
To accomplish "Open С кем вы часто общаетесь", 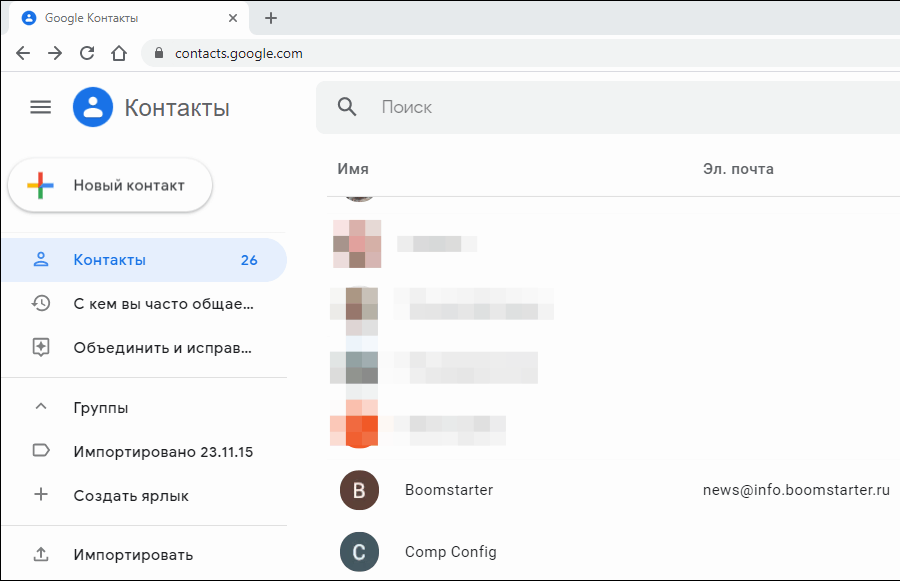I will 163,303.
